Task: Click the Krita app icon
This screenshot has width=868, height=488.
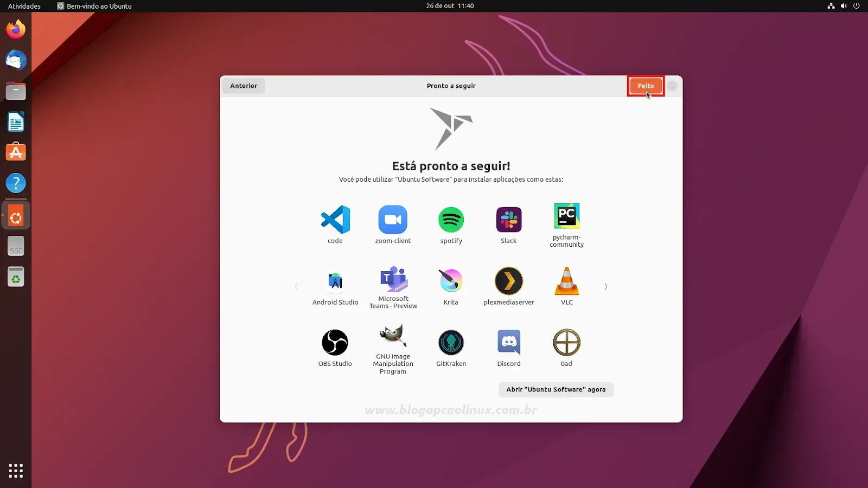Action: coord(451,281)
